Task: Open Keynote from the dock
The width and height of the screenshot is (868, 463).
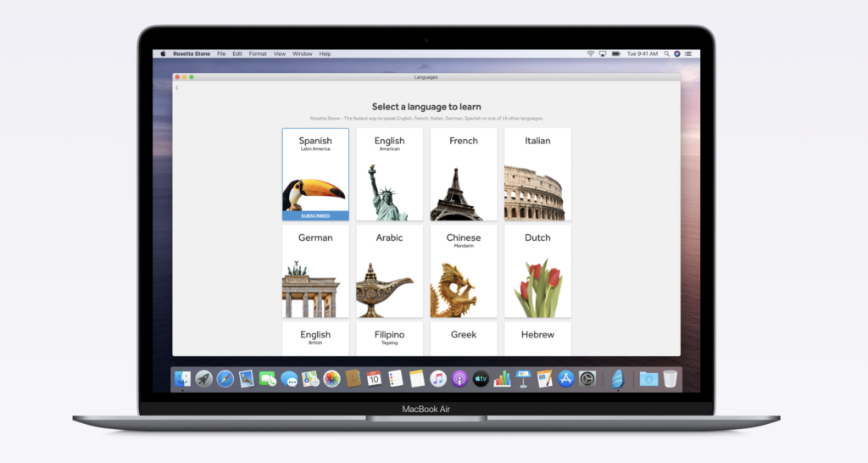Action: coord(523,379)
